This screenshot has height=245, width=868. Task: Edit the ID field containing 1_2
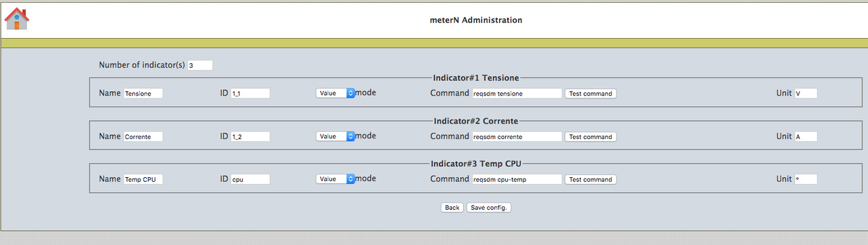click(x=250, y=136)
